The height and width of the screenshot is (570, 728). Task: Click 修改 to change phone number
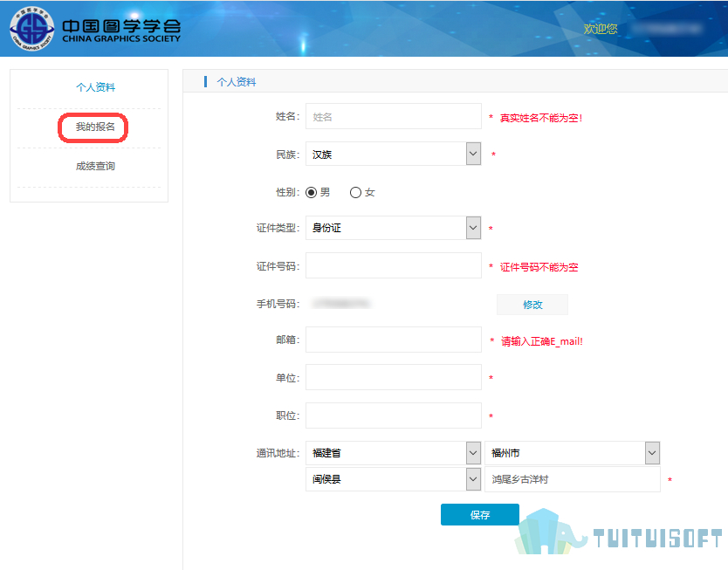(x=532, y=305)
